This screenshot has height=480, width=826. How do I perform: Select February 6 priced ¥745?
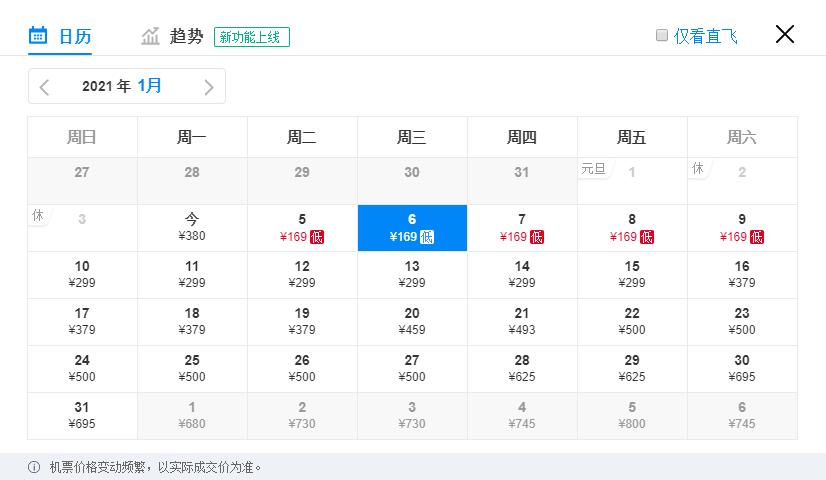[742, 415]
